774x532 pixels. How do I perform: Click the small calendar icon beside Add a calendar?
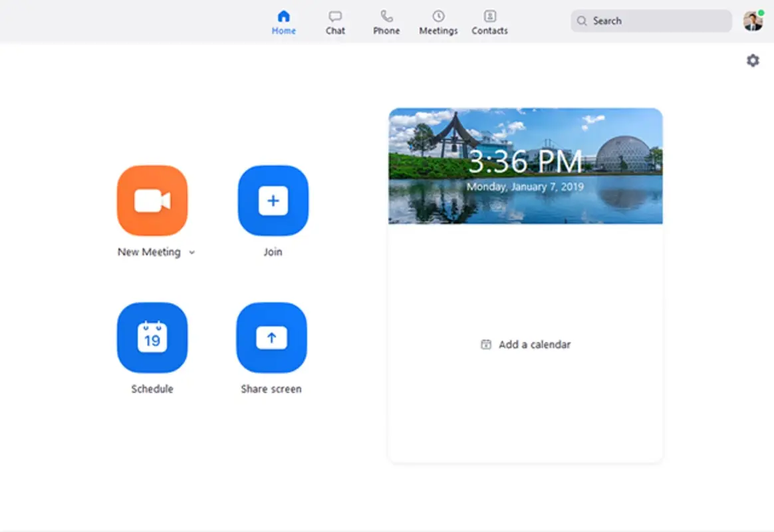486,344
